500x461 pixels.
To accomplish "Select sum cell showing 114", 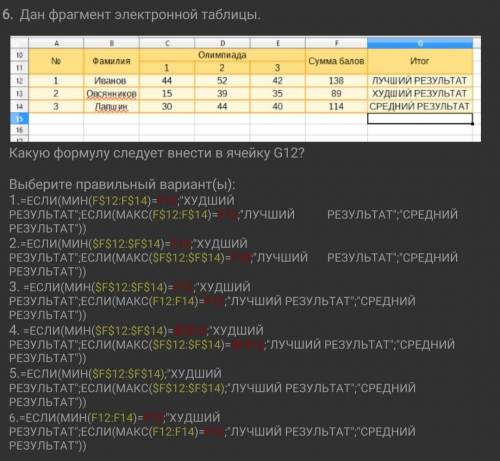I will (x=336, y=107).
